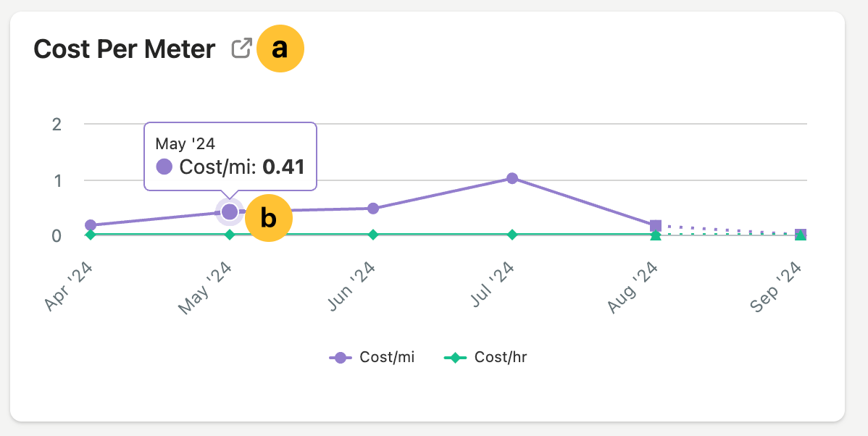
Task: Click the highlighted May '24 data point
Action: pos(229,211)
